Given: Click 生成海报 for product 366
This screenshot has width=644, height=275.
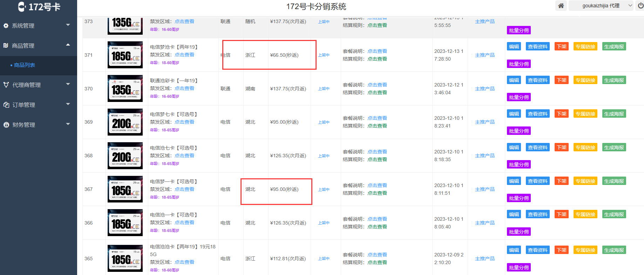Looking at the screenshot, I should [614, 214].
